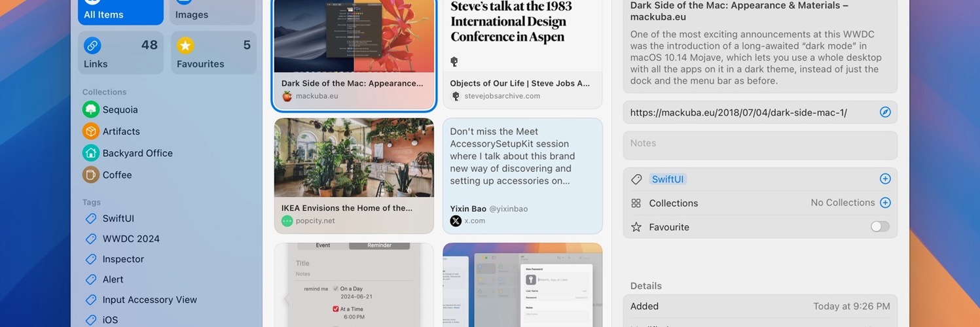Click the Added date Today at 9:26 PM

coord(852,306)
